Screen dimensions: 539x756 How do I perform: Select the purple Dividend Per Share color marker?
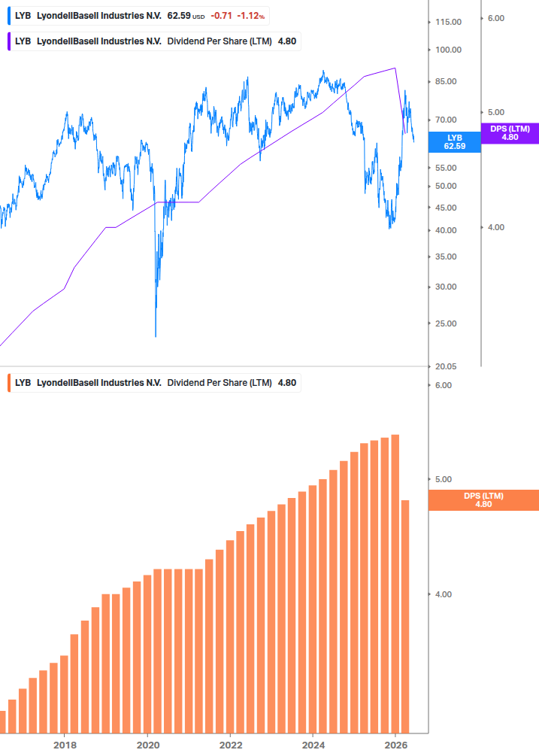point(9,41)
